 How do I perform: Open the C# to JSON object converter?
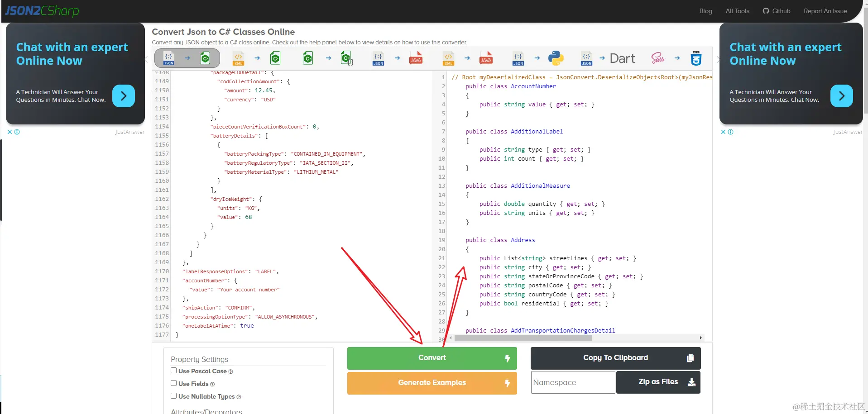pyautogui.click(x=328, y=58)
